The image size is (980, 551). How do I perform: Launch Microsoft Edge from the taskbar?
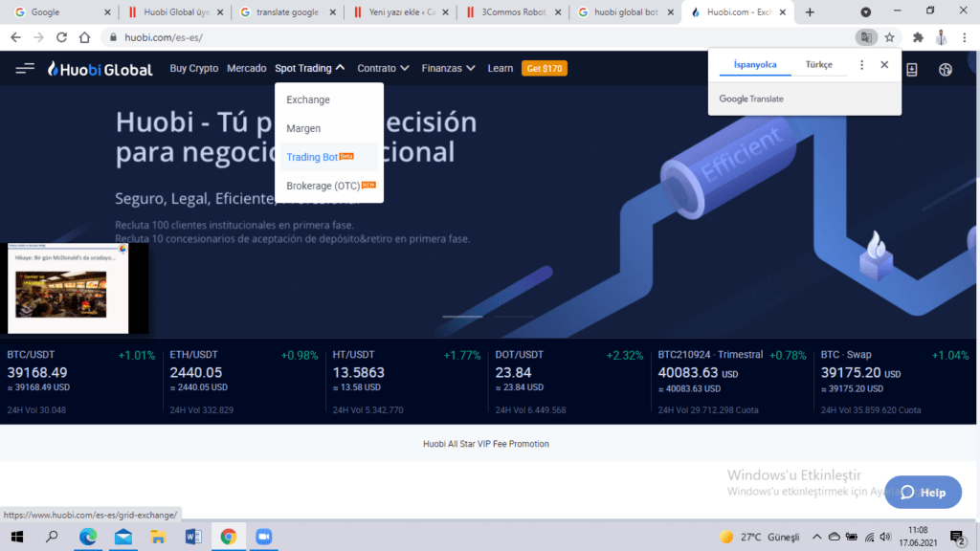coord(88,537)
